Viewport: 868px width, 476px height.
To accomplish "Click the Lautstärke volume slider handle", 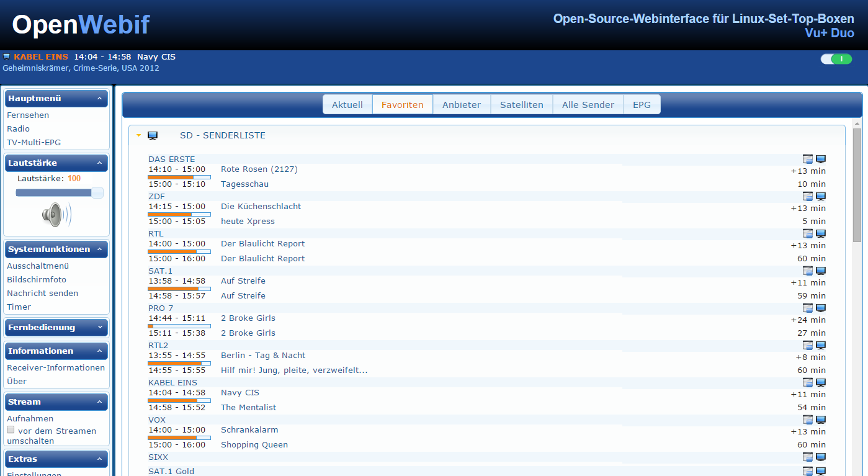I will (x=97, y=192).
